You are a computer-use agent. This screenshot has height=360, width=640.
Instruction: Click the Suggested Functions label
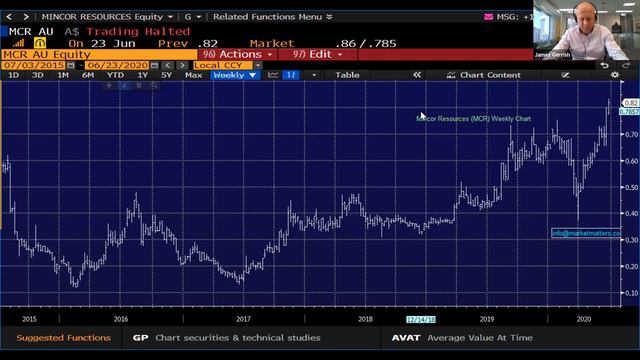[x=63, y=338]
